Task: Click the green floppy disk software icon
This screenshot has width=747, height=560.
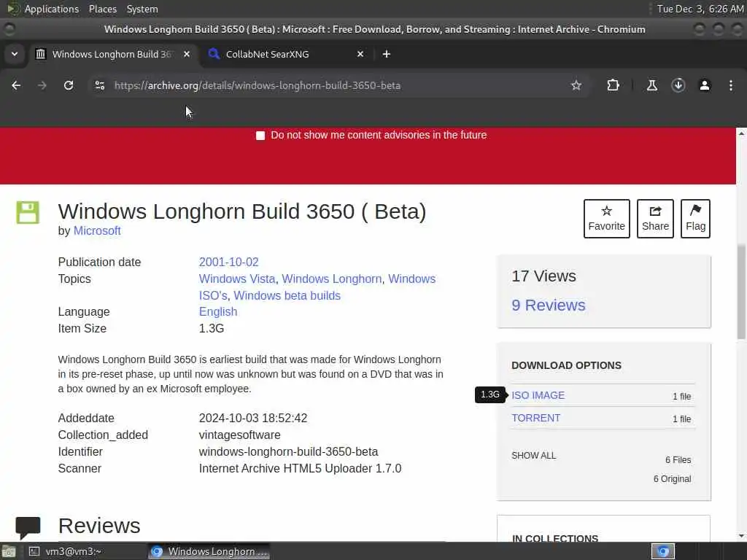Action: point(28,212)
